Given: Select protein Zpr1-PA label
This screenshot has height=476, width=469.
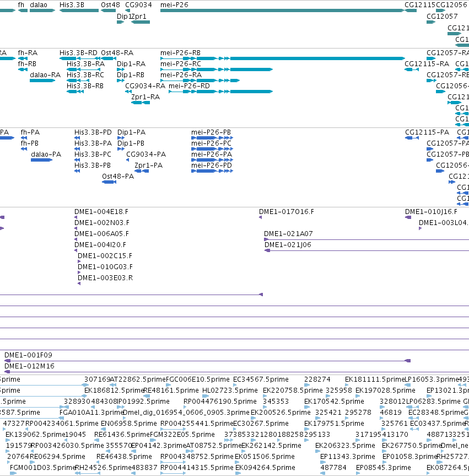Looking at the screenshot, I should [x=148, y=165].
